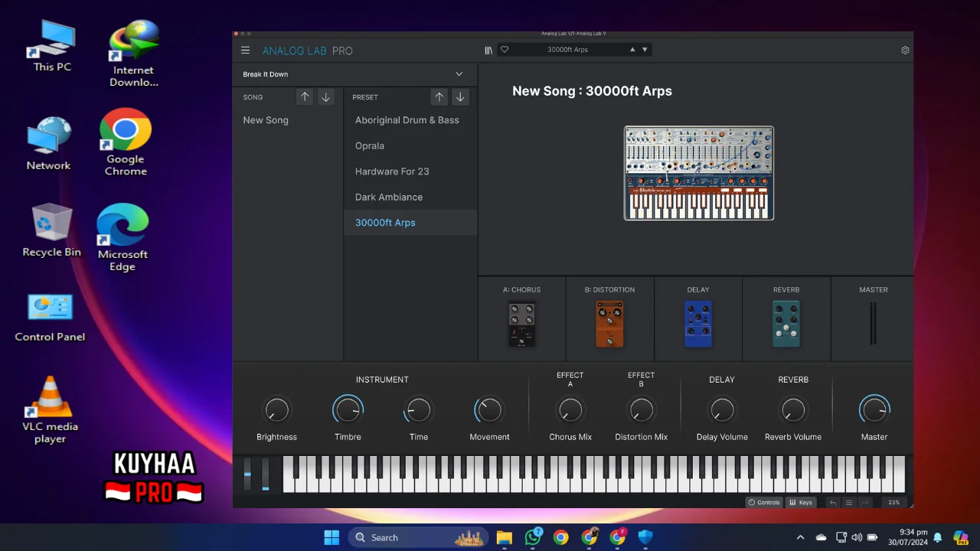The image size is (980, 551).
Task: Open the edit history list icon
Action: coord(849,503)
